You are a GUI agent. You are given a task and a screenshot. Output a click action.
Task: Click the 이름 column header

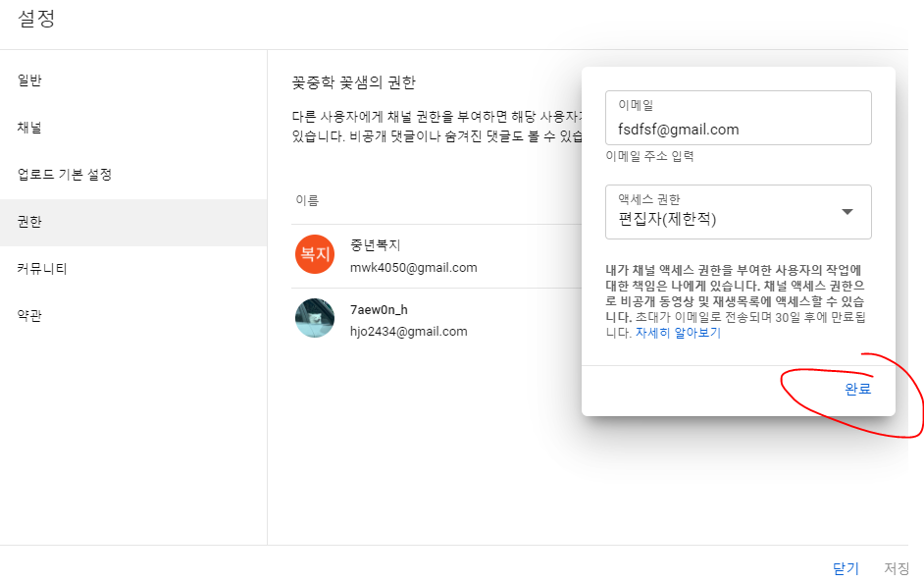(307, 200)
